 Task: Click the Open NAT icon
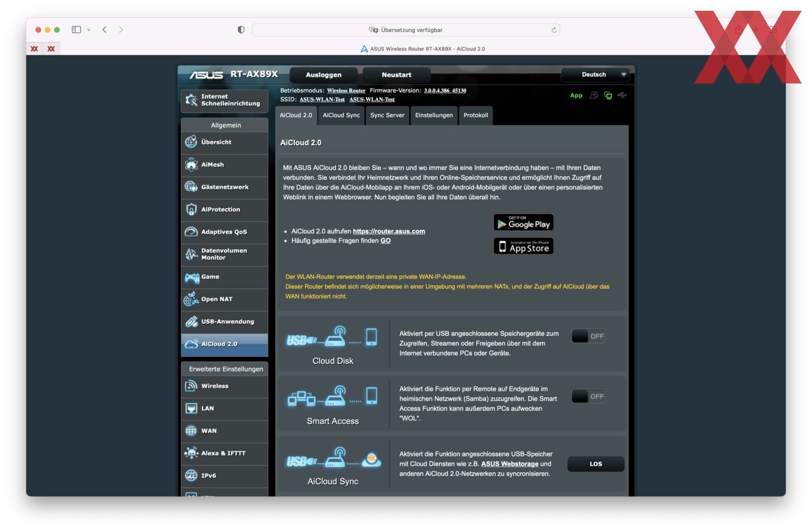click(x=191, y=299)
